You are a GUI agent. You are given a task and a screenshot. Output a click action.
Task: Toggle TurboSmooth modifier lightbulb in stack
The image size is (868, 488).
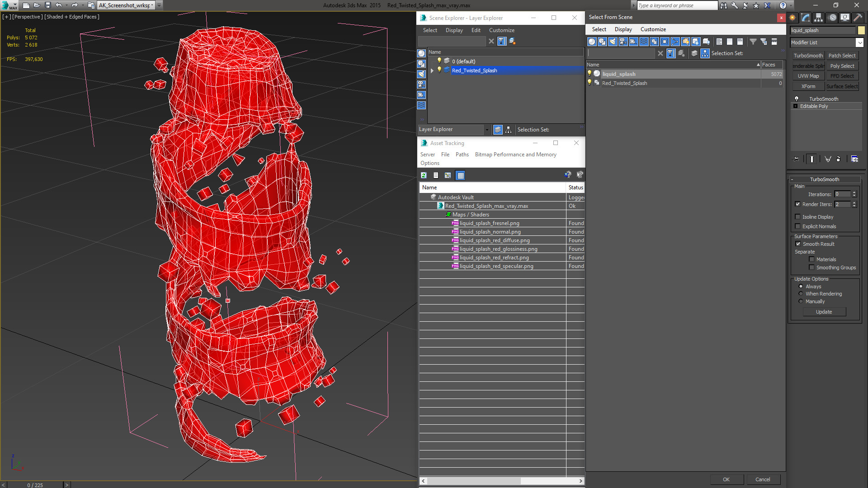[x=797, y=99]
